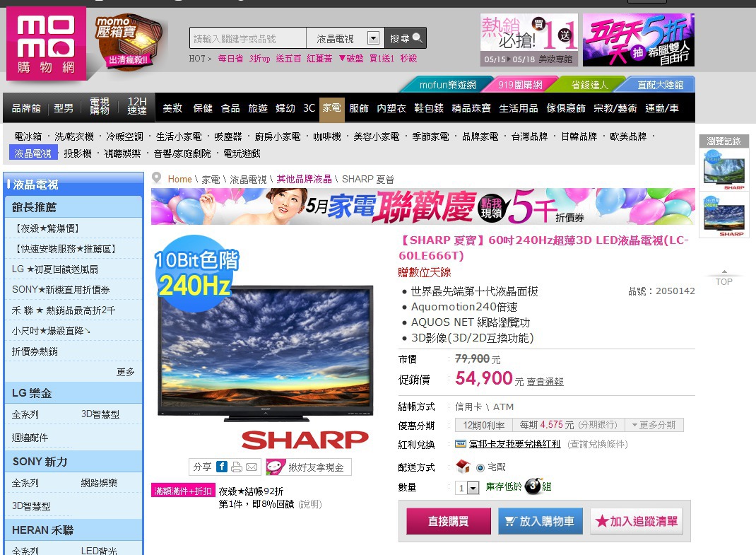Click the 壹倉通路 link beside the price
756x555 pixels.
pyautogui.click(x=545, y=382)
